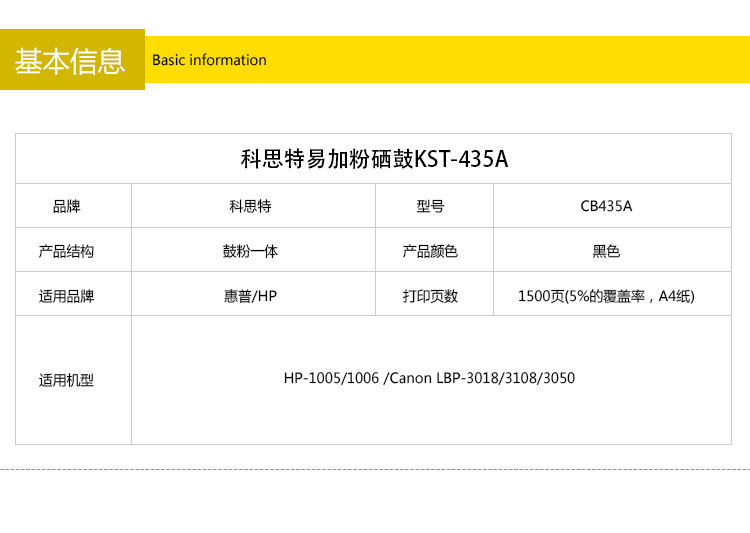The image size is (750, 533).
Task: Select the CB435A model value
Action: 606,207
